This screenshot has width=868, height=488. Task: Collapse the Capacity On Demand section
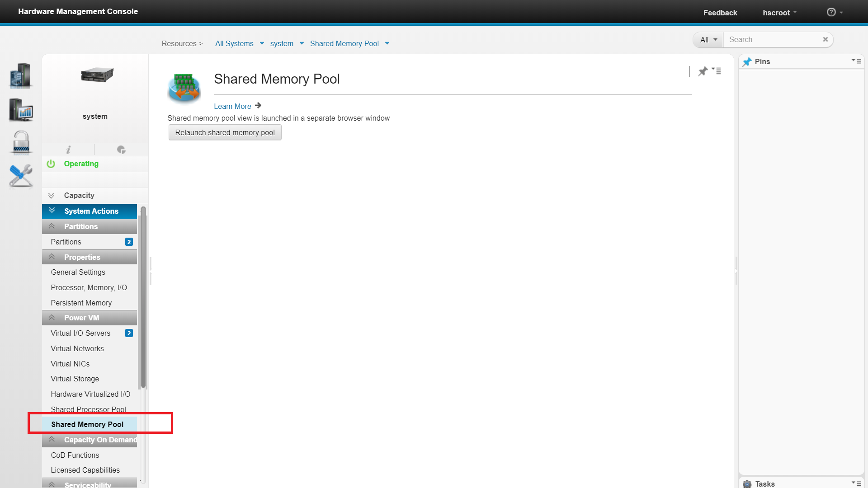90,440
